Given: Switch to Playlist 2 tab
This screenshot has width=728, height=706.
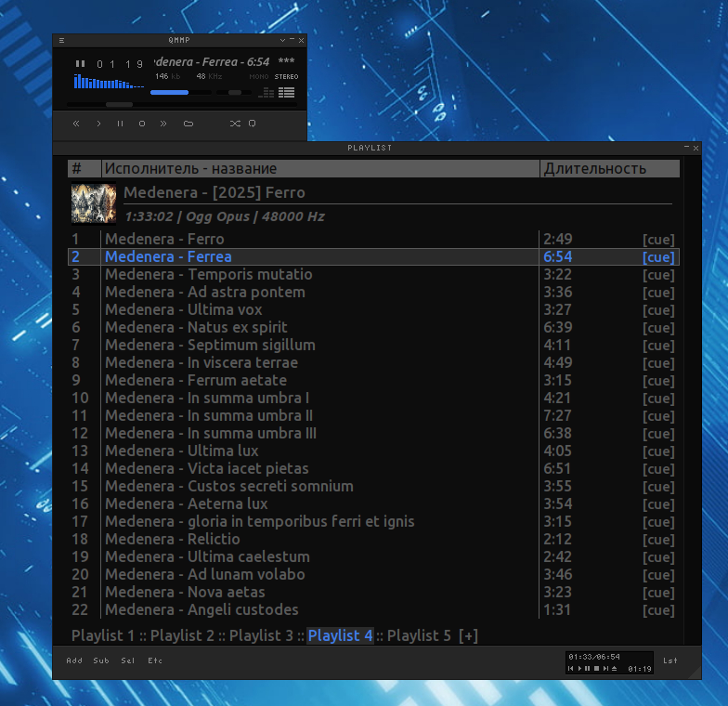Looking at the screenshot, I should click(182, 635).
